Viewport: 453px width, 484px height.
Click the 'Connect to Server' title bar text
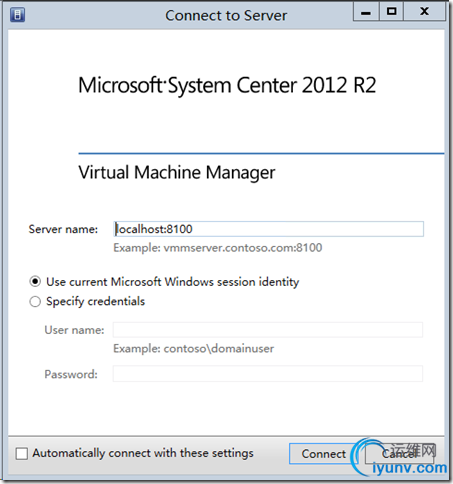[x=226, y=15]
